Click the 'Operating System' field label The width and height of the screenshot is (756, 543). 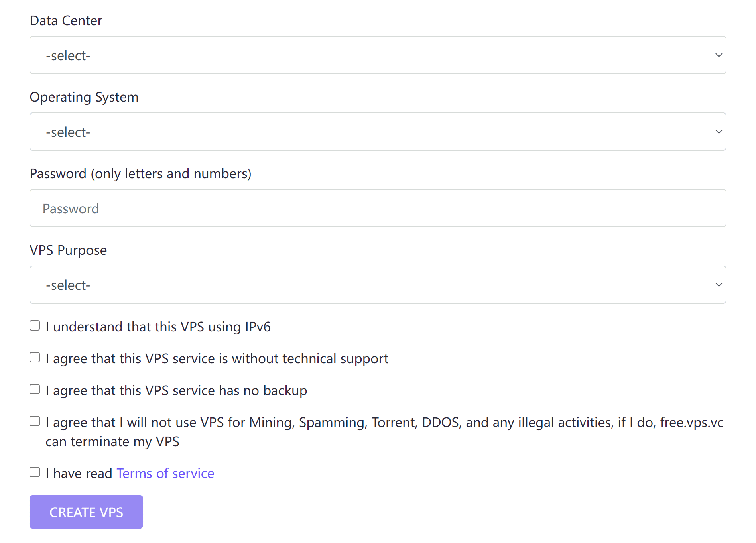click(84, 97)
